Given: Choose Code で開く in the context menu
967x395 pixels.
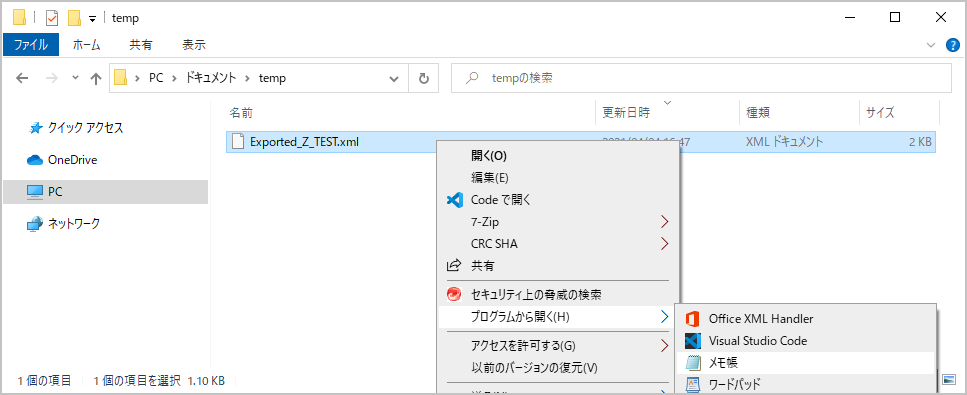Looking at the screenshot, I should (x=559, y=200).
